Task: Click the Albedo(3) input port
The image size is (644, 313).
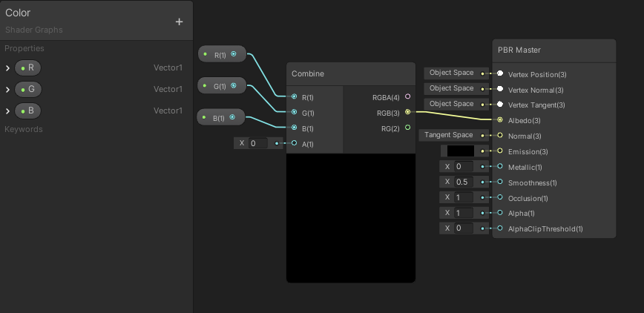Action: [500, 120]
